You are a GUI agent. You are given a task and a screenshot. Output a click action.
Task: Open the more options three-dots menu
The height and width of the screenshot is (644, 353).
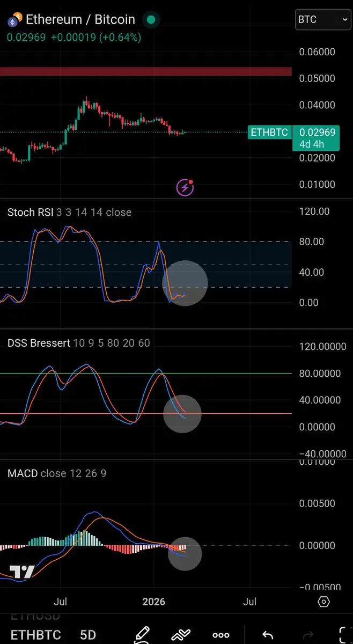[x=221, y=635]
